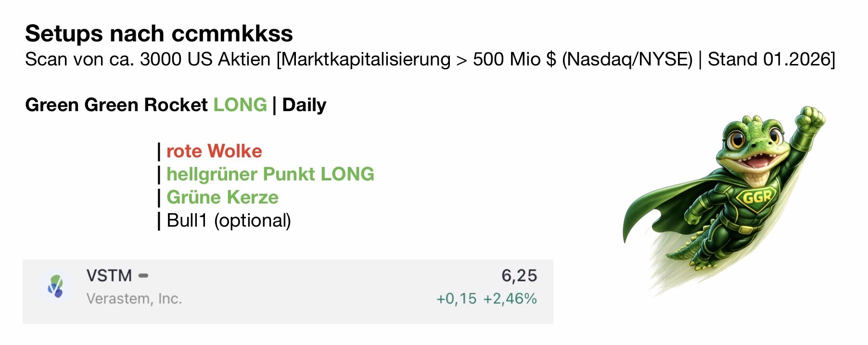Select the "Bull1 (optional)" criterion
The height and width of the screenshot is (345, 868).
[229, 220]
